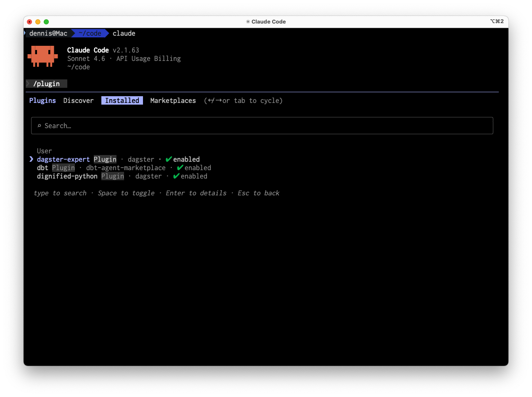
Task: Toggle dignified-python off
Action: pyautogui.click(x=67, y=176)
